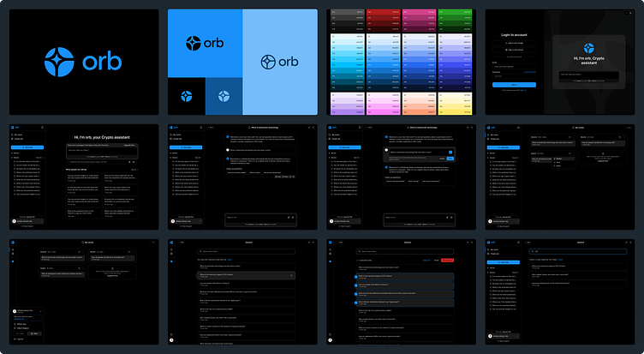
Task: Click the red Delete selected button
Action: (x=447, y=261)
